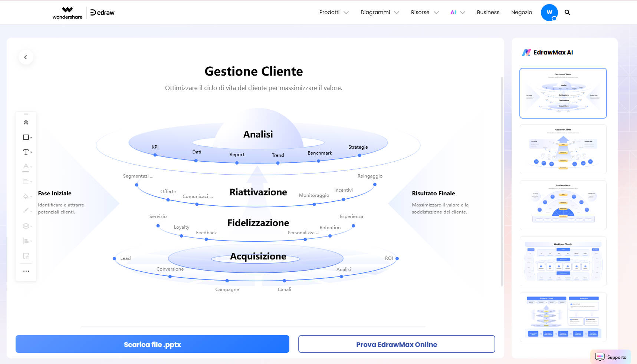Open the align objects tool
Image resolution: width=637 pixels, height=364 pixels.
coord(27,241)
